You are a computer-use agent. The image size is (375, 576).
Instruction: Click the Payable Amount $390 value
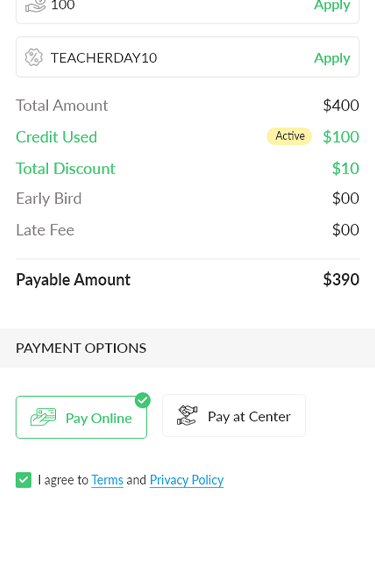coord(341,280)
